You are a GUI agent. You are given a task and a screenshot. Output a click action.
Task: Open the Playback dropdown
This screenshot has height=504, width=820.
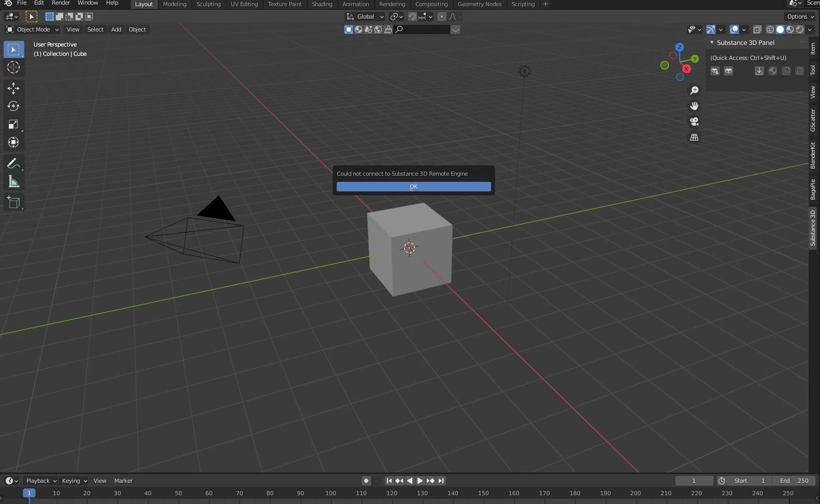[x=41, y=481]
